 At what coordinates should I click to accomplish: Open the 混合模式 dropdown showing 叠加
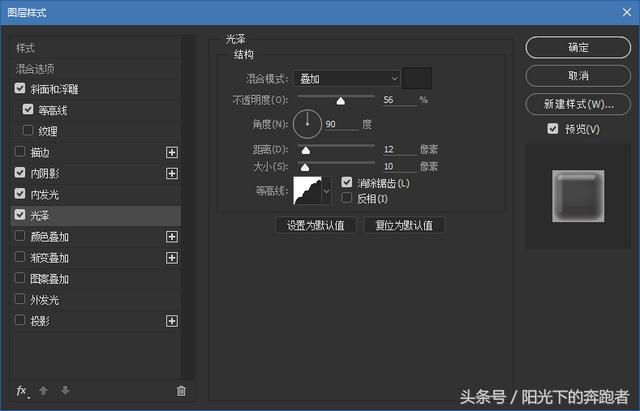pos(346,79)
